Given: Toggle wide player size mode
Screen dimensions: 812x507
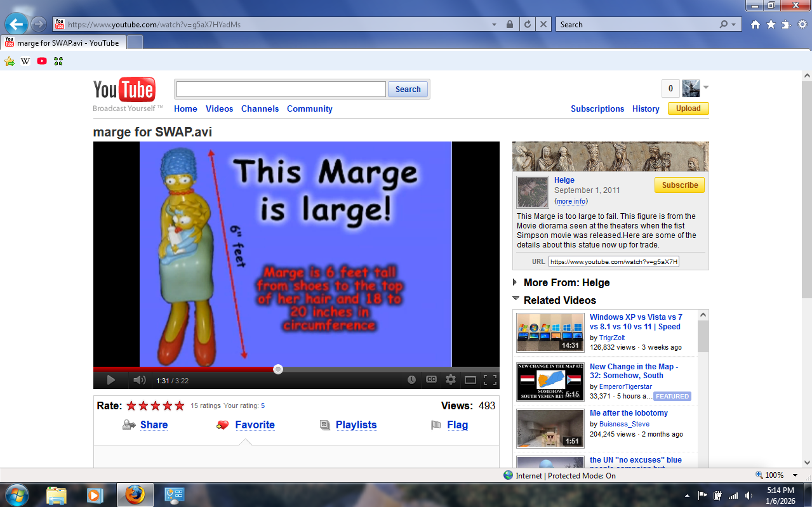Looking at the screenshot, I should [470, 379].
